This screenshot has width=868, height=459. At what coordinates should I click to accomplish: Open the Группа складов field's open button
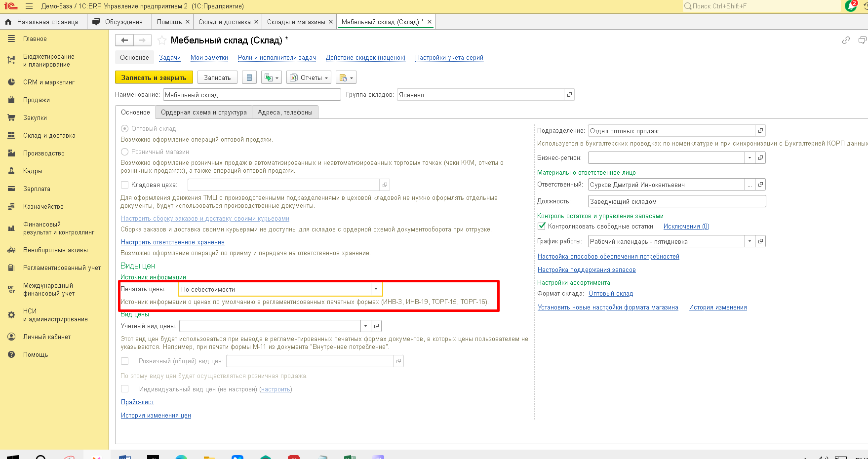(x=569, y=95)
